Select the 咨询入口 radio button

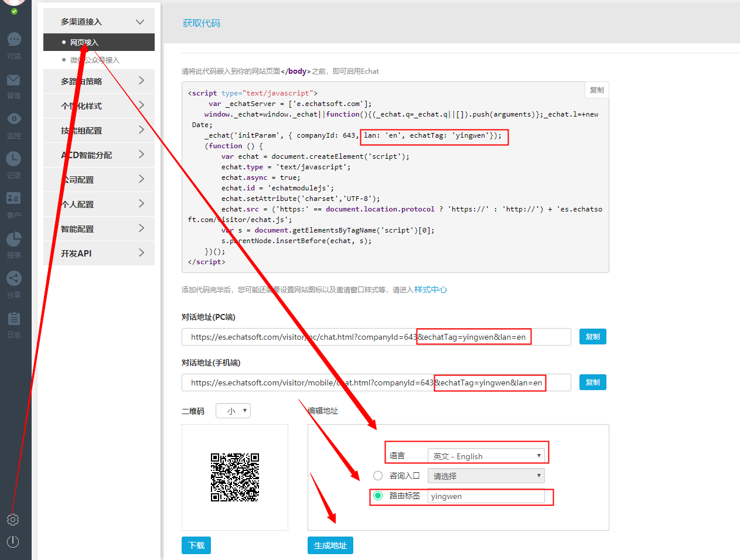378,476
